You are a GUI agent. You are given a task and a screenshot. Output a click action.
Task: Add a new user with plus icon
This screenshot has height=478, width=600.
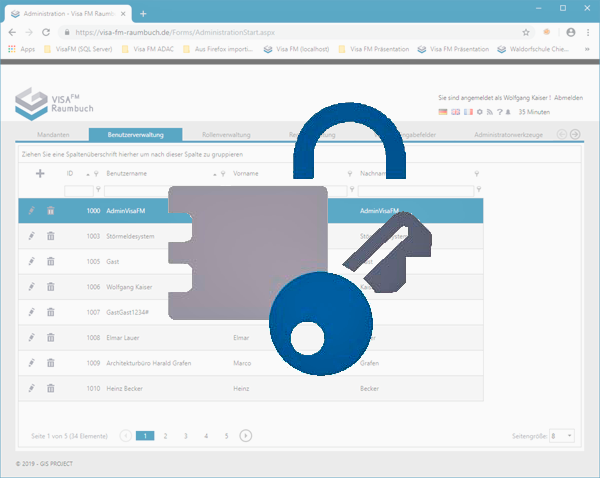40,173
